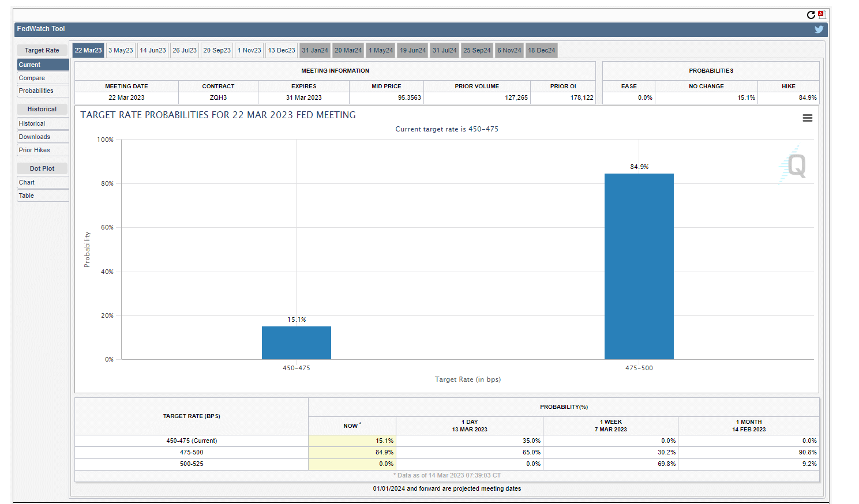Click the 475-500 probability bar

tap(639, 265)
